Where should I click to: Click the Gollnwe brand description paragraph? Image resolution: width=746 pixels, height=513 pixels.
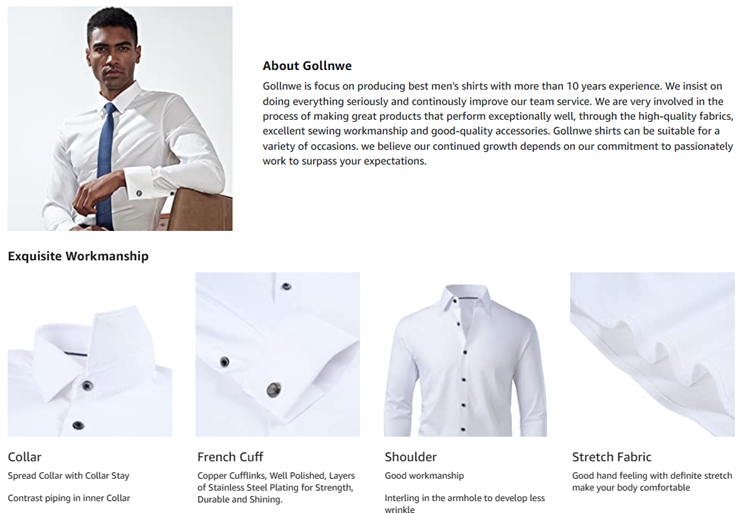click(498, 123)
